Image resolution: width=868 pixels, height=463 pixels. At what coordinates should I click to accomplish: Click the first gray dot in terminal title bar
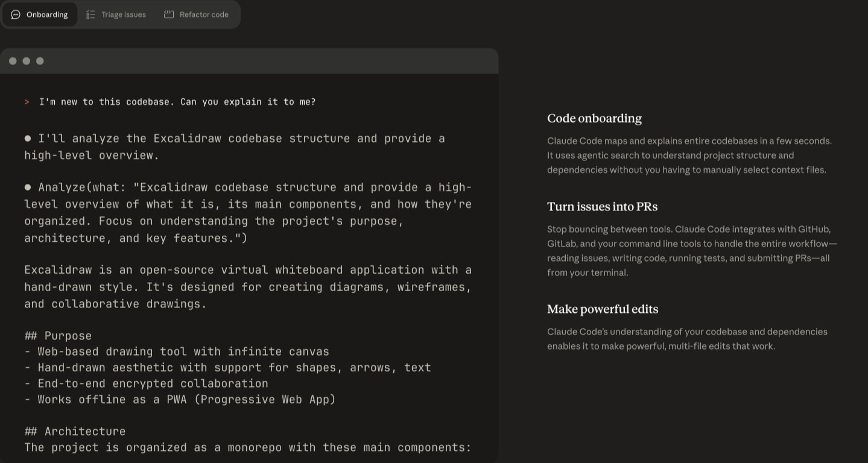click(13, 61)
